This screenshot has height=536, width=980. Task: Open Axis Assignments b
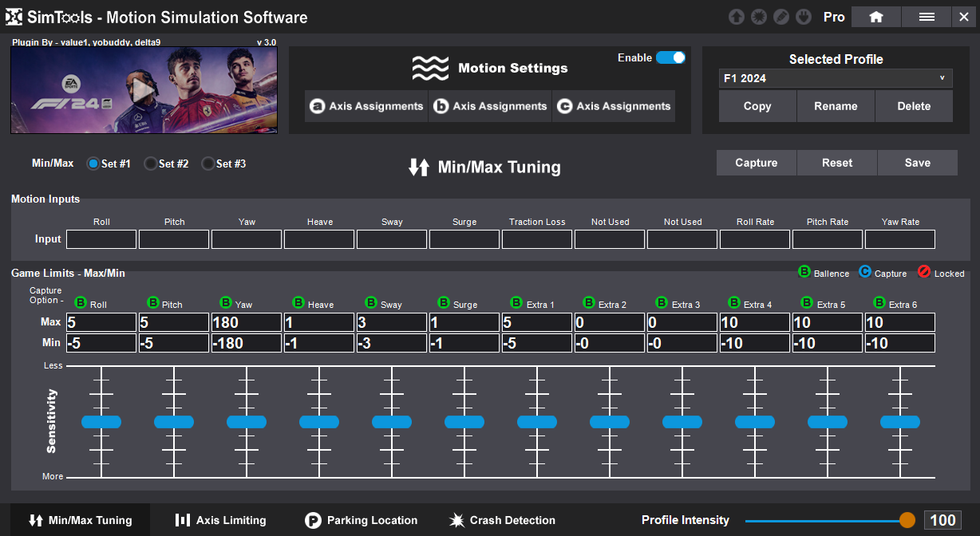490,106
